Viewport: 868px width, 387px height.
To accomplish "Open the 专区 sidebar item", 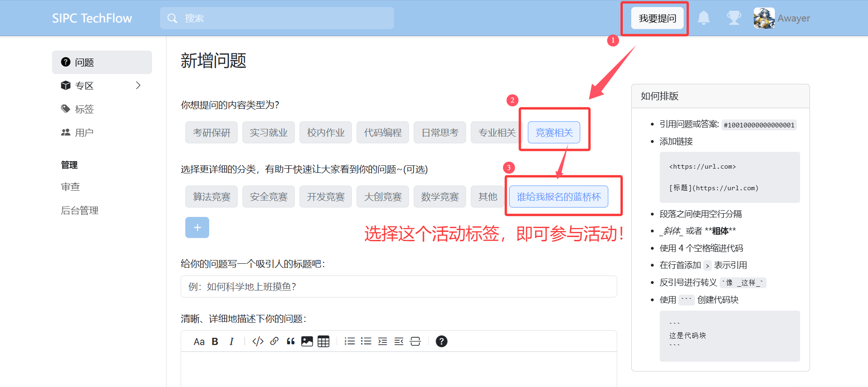I will pyautogui.click(x=102, y=85).
